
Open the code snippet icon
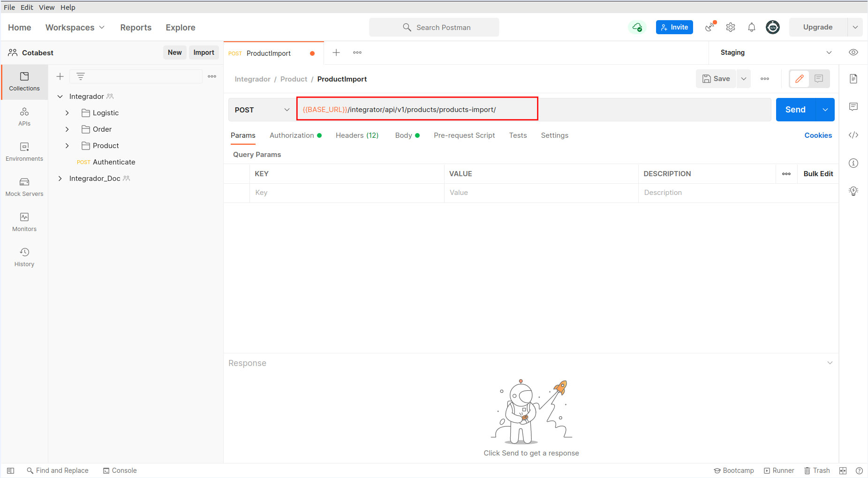[x=853, y=135]
